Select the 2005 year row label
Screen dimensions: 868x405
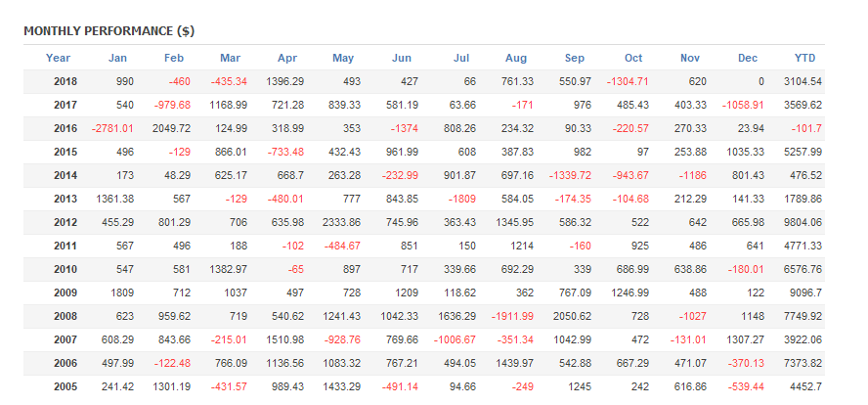[x=64, y=386]
